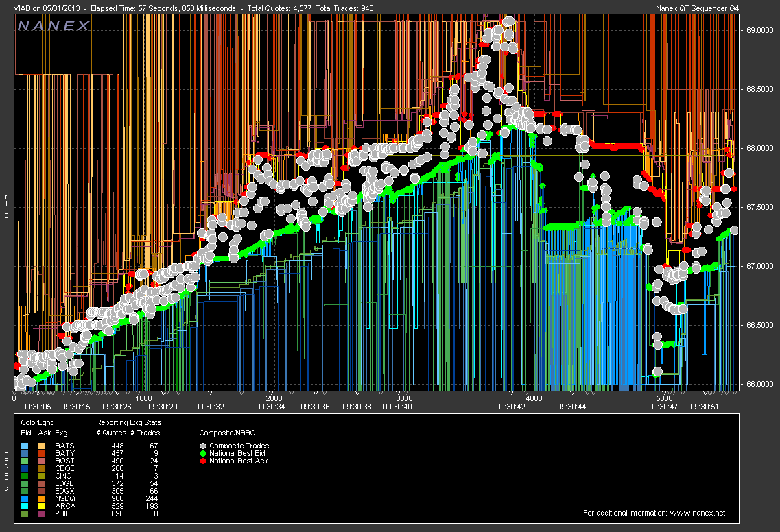
Task: Click the 09:30:42 time axis label
Action: coord(510,407)
